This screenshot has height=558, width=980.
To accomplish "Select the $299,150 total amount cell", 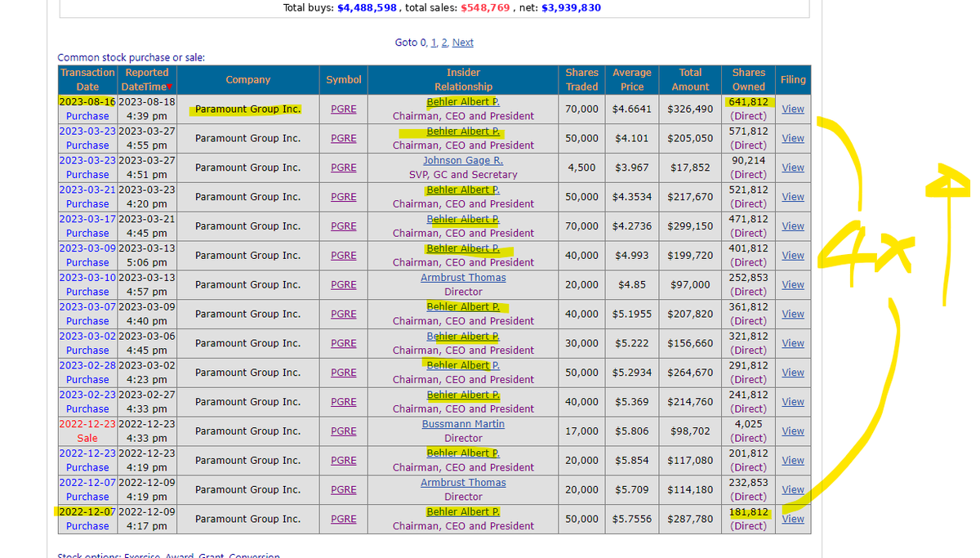I will 690,226.
